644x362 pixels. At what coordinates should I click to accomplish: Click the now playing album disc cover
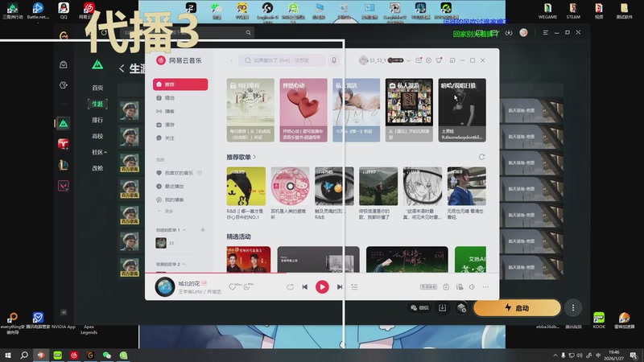(165, 287)
